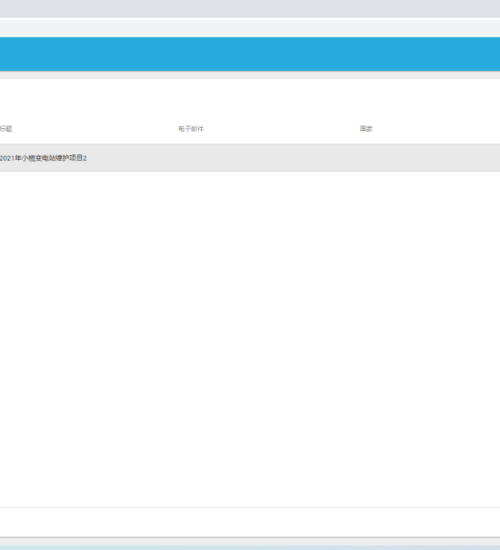Click the empty list area below the project row
This screenshot has height=550, width=500.
coord(250,338)
